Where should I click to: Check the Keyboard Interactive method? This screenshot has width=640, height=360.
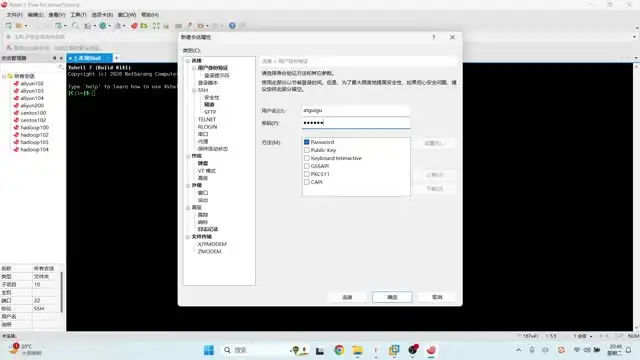coord(307,158)
